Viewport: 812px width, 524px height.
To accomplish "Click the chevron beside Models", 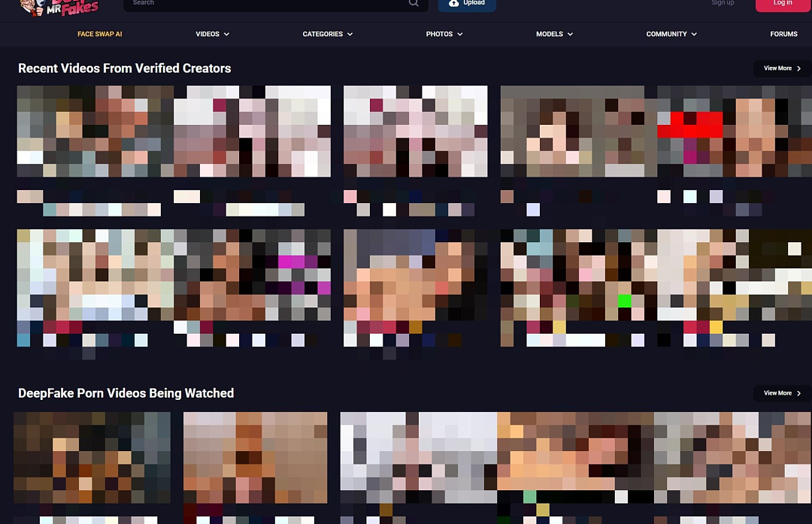I will [570, 34].
